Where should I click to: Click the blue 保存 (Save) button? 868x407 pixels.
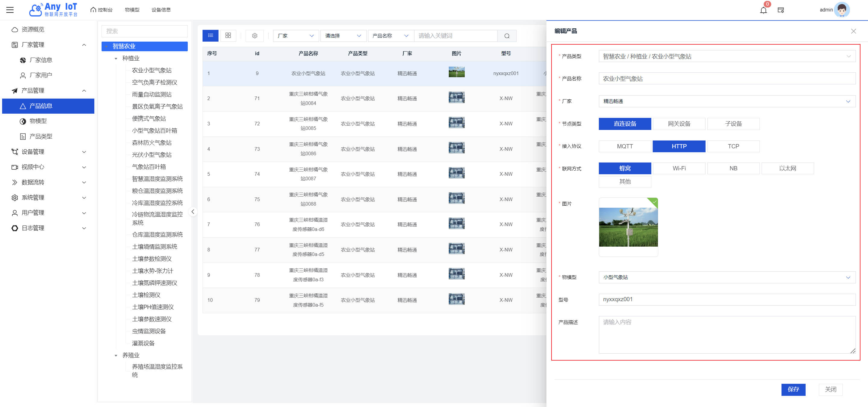tap(793, 389)
